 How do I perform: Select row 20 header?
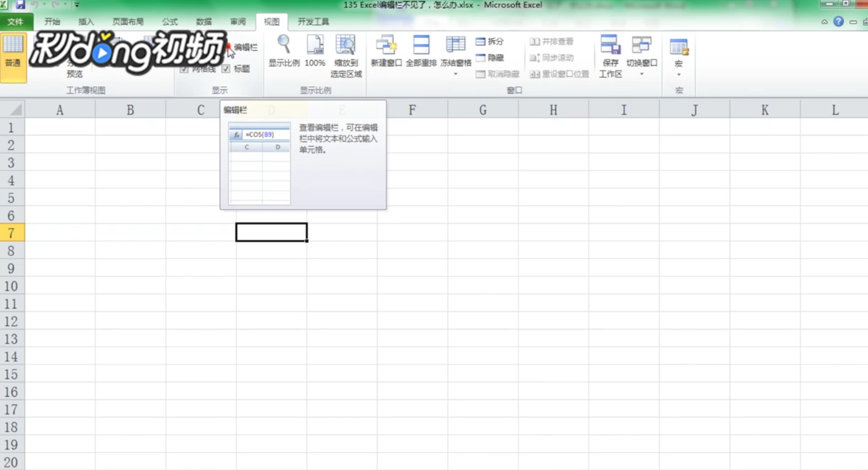click(x=12, y=462)
